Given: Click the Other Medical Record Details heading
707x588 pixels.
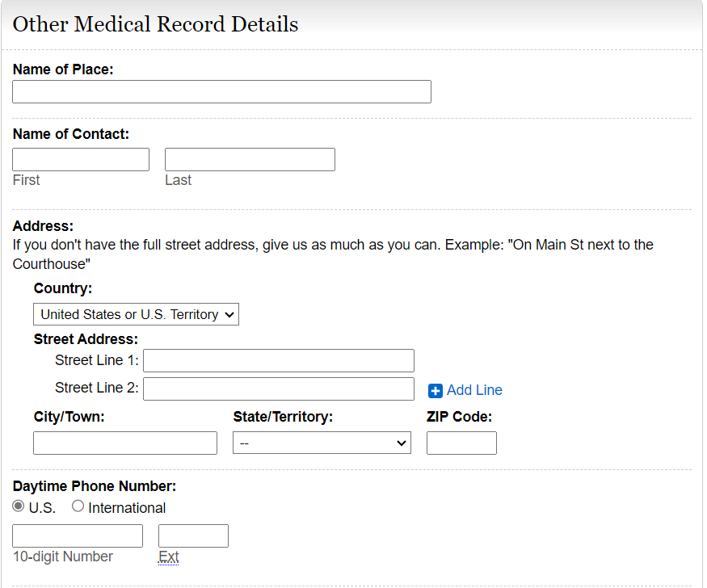Looking at the screenshot, I should point(155,24).
